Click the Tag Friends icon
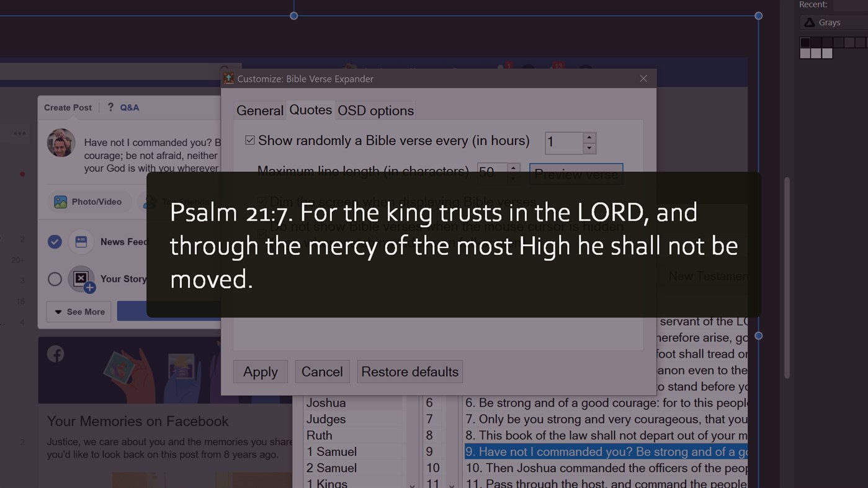Viewport: 868px width, 488px height. point(149,202)
